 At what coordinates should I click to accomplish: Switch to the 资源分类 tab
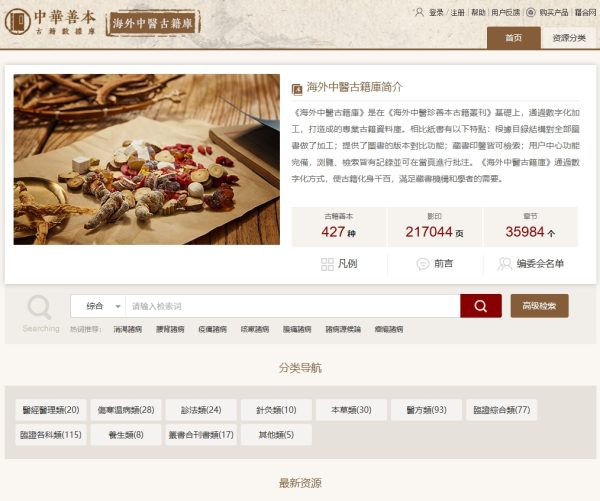click(x=569, y=38)
